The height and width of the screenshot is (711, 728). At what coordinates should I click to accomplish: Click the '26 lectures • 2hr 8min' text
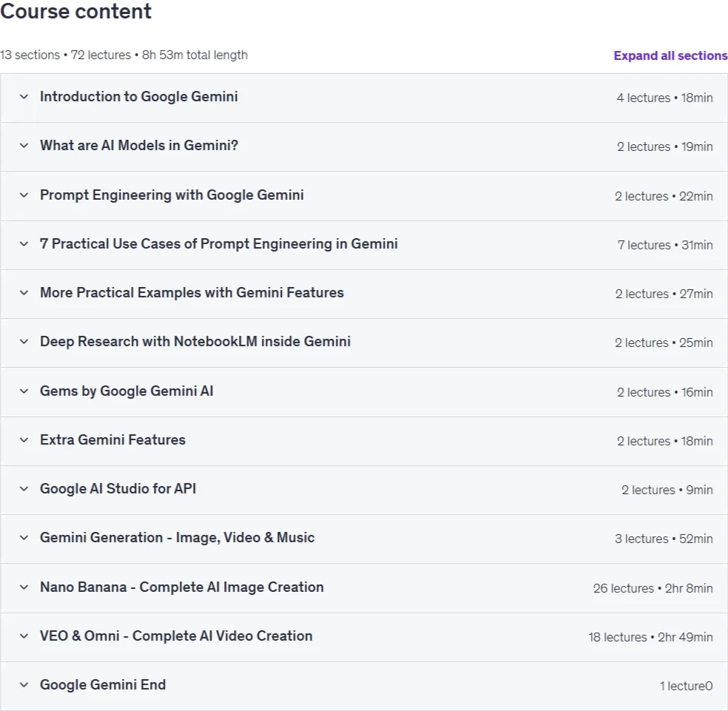[x=653, y=588]
